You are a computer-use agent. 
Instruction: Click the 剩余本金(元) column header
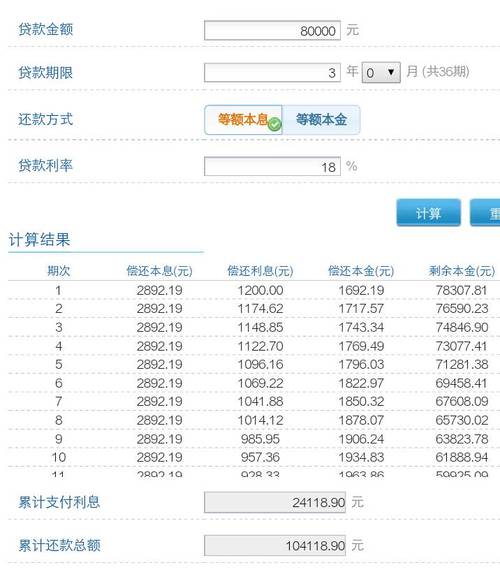462,271
